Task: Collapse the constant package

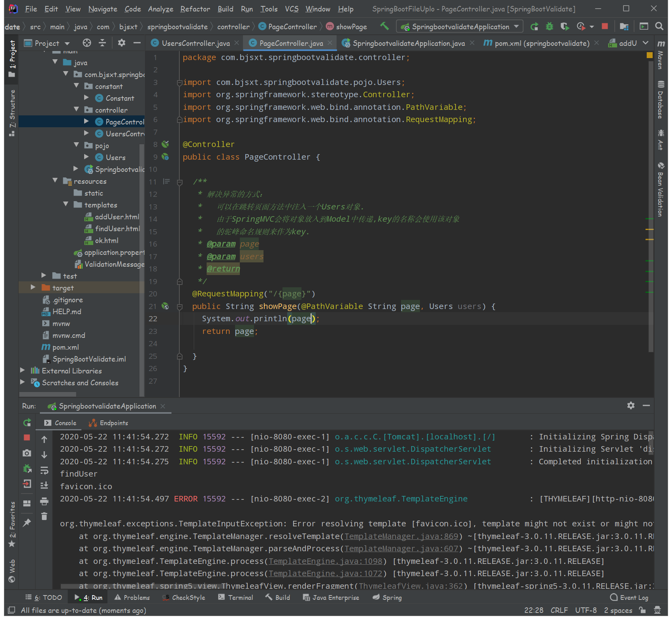Action: point(76,86)
